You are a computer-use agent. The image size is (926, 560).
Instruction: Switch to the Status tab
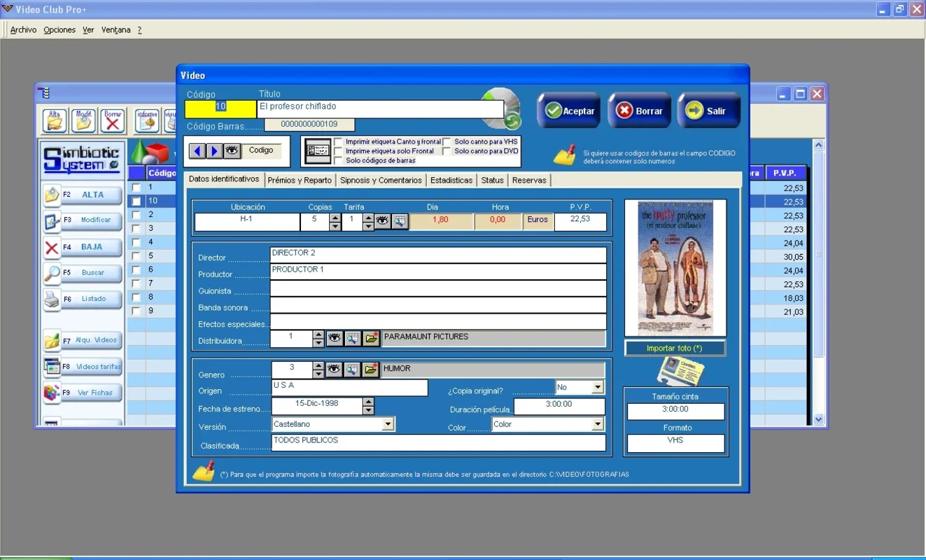492,180
